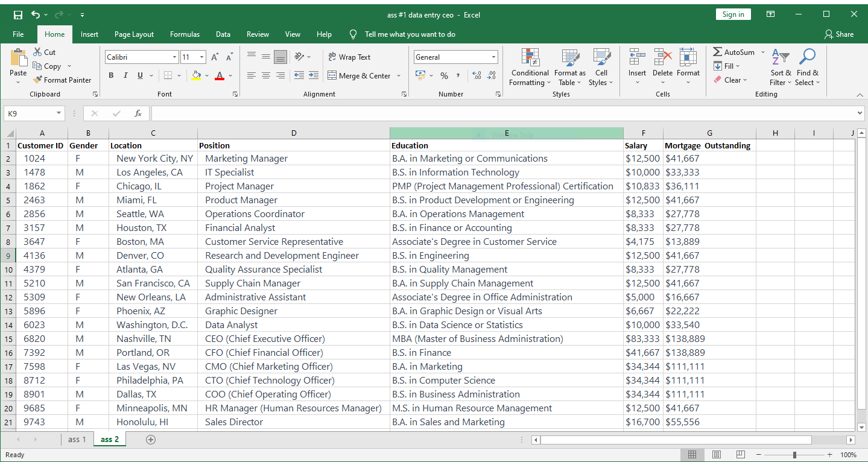Switch to the Insert ribbon tab
The image size is (868, 462).
tap(89, 34)
